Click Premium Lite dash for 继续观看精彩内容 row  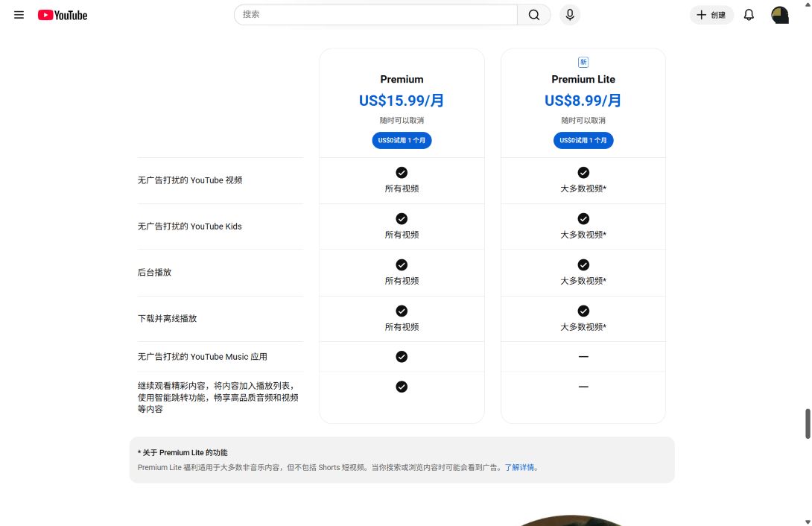click(x=583, y=387)
